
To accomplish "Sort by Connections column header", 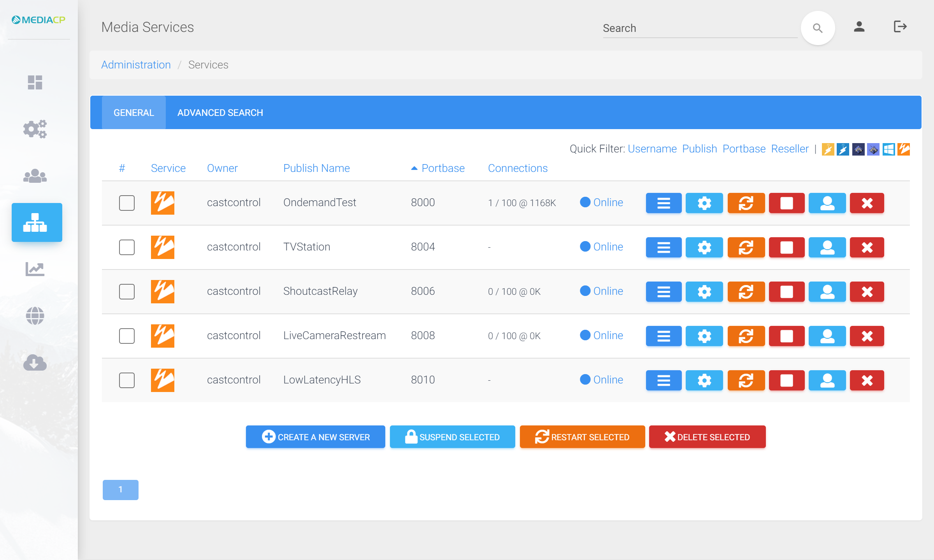I will [518, 168].
